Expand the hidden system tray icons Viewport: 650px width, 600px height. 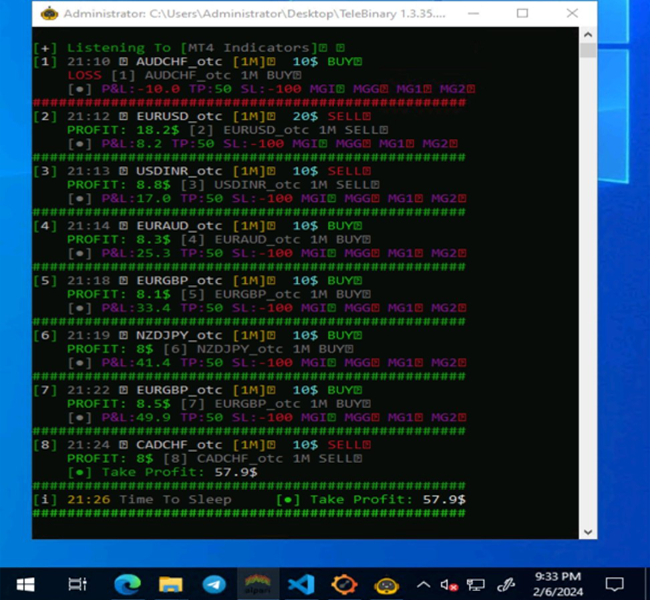pyautogui.click(x=424, y=584)
